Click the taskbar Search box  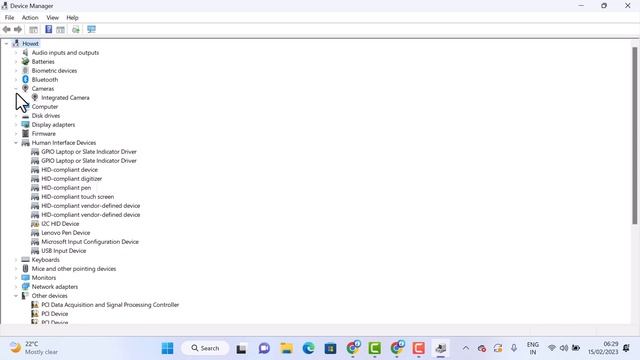coord(205,348)
